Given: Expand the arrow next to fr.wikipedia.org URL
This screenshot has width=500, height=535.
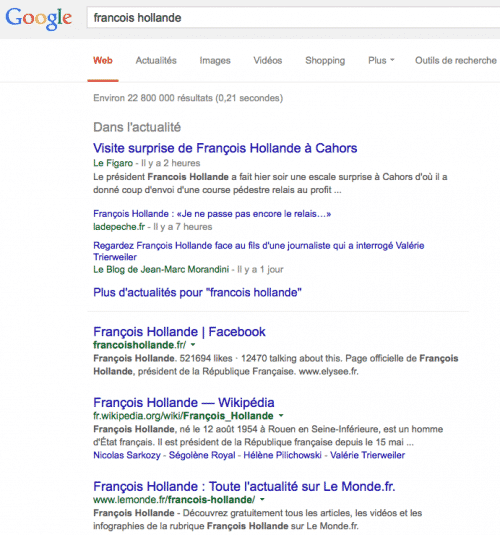Looking at the screenshot, I should (x=281, y=416).
